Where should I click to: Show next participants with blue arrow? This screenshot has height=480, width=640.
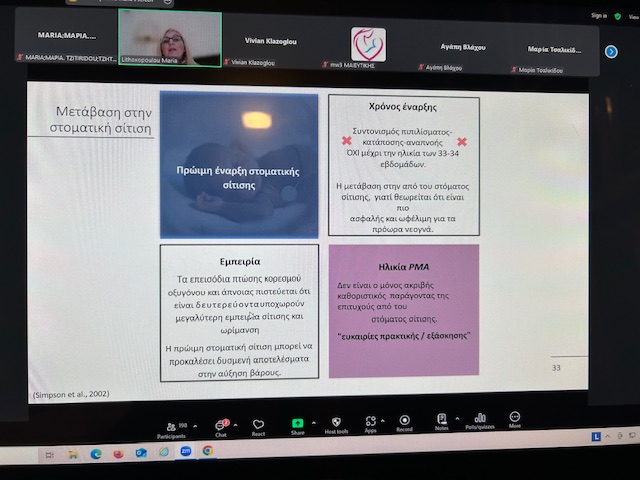(611, 52)
